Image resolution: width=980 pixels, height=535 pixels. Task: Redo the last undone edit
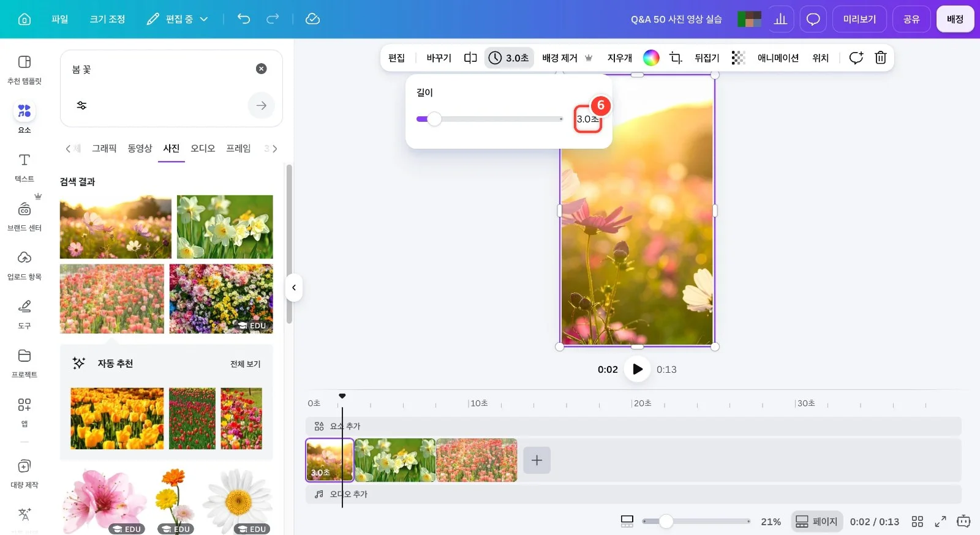pos(273,19)
